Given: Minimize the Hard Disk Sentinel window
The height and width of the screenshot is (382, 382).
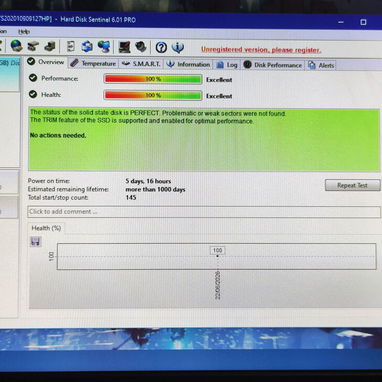Looking at the screenshot, I should pyautogui.click(x=341, y=22).
